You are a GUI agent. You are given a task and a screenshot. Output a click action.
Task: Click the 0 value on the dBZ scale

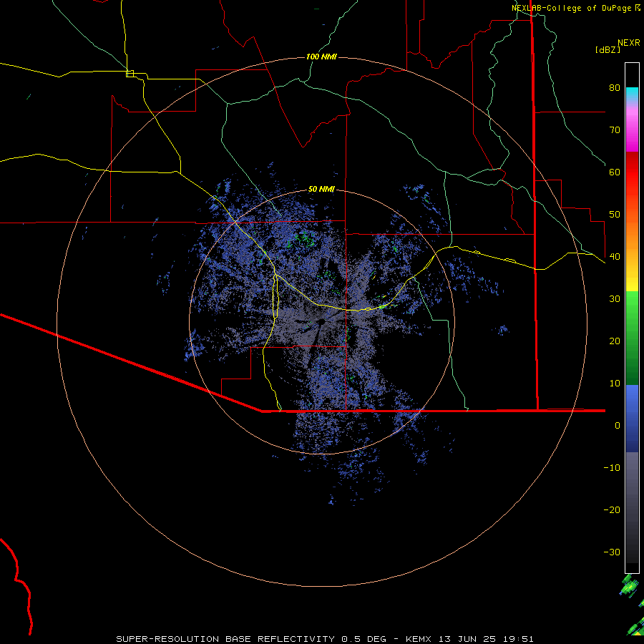coord(618,426)
